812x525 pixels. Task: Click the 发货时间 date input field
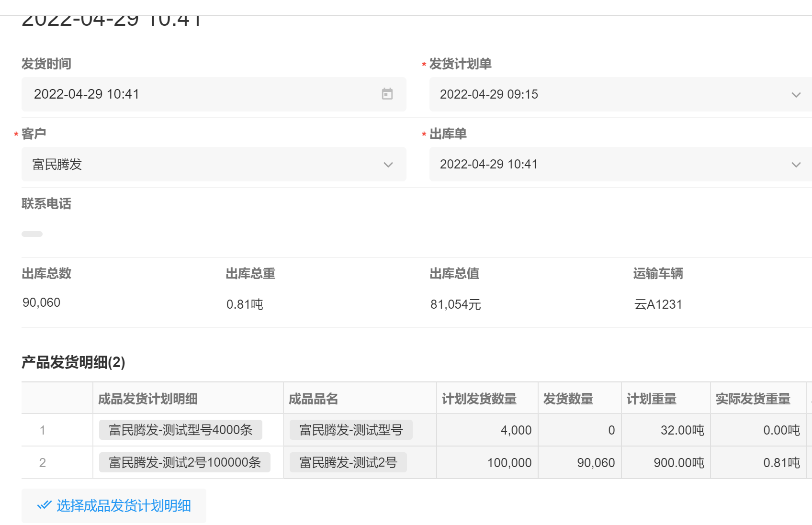201,94
